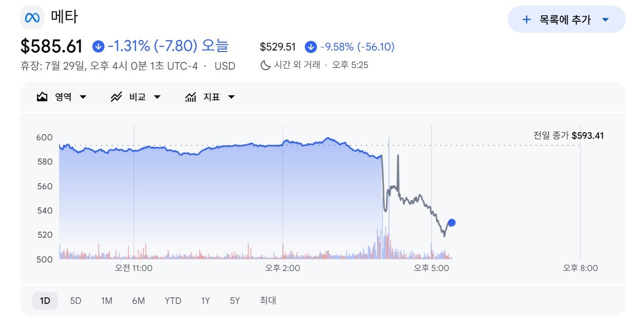Switch to the 5D range tab
Image resolution: width=644 pixels, height=321 pixels.
coord(76,301)
